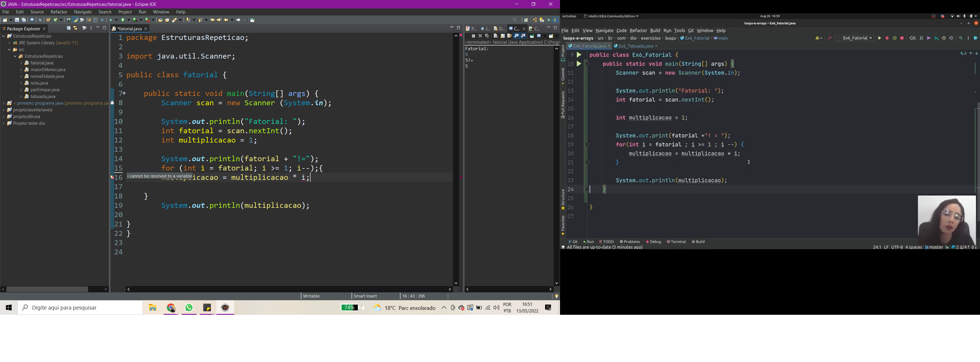Collapse the src folder in Package Explorer
The height and width of the screenshot is (362, 980).
pyautogui.click(x=9, y=50)
